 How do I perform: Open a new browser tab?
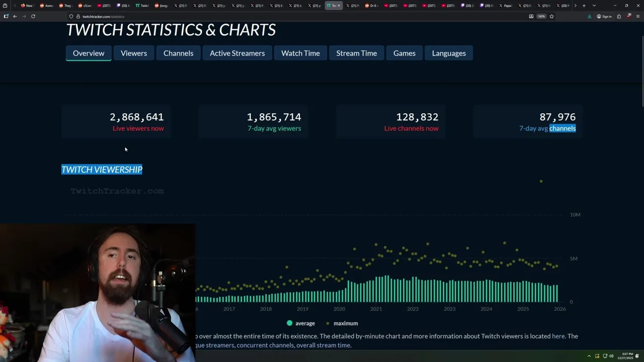point(584,6)
